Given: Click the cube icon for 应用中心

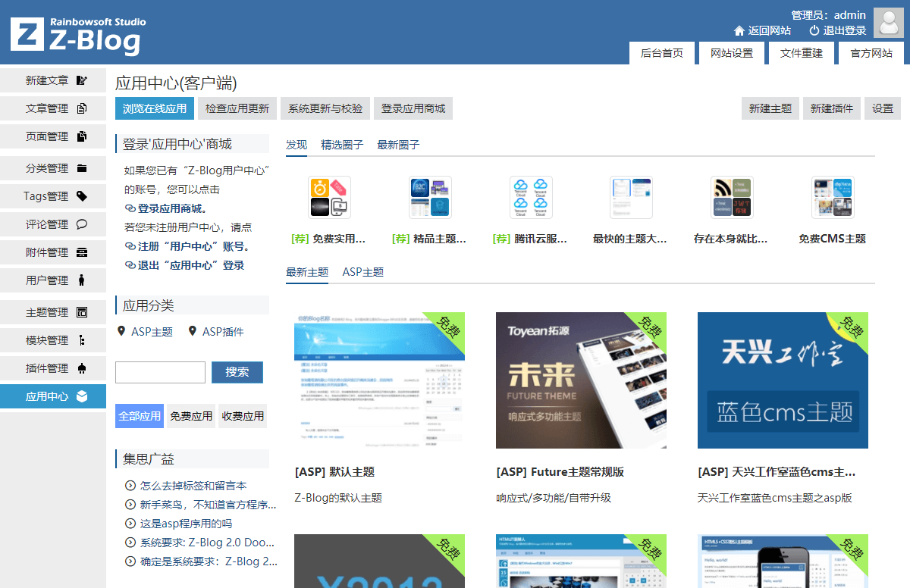Looking at the screenshot, I should [x=82, y=396].
